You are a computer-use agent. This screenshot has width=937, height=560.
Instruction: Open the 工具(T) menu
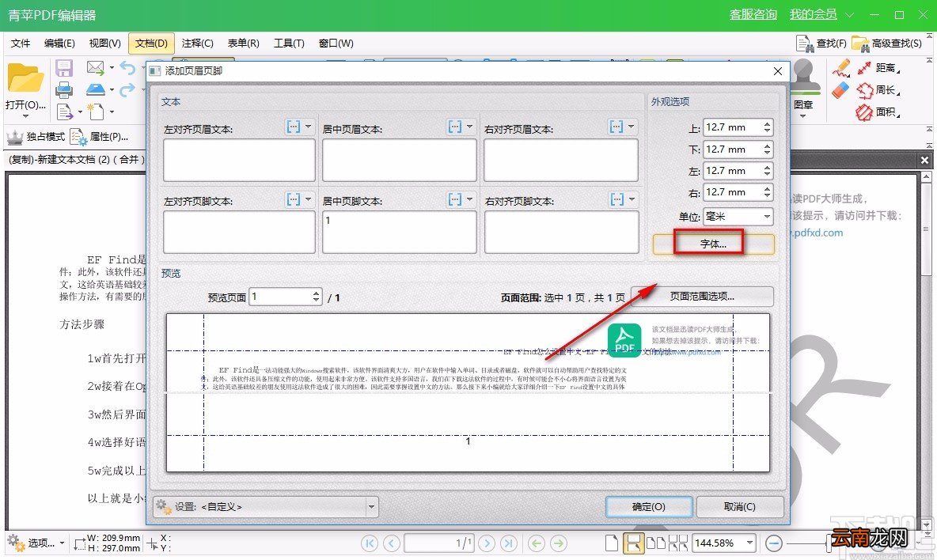[x=289, y=43]
